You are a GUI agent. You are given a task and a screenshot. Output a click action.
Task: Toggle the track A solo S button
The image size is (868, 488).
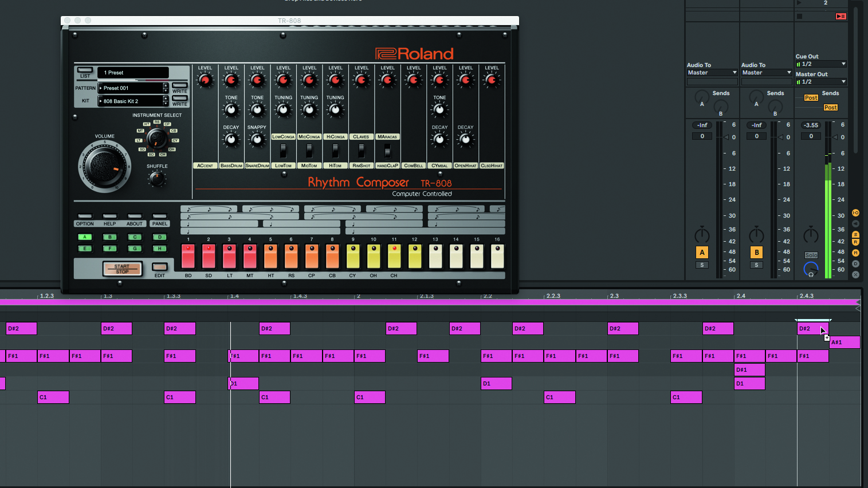pyautogui.click(x=702, y=265)
